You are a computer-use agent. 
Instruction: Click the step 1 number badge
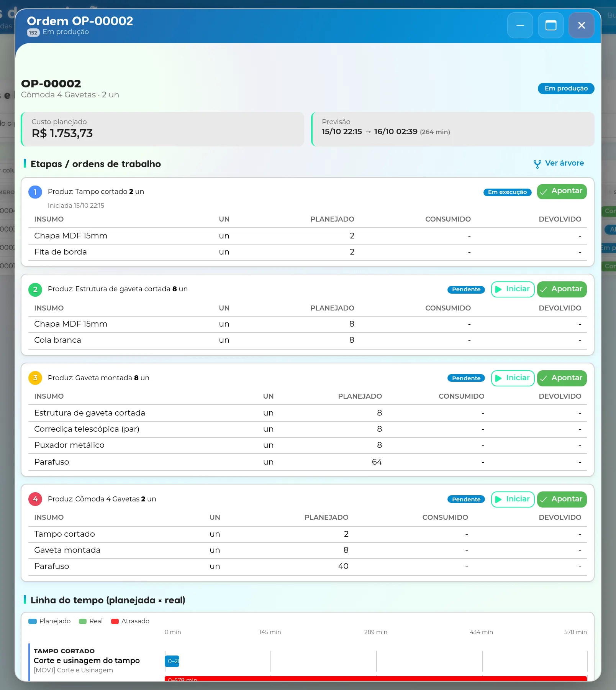35,192
